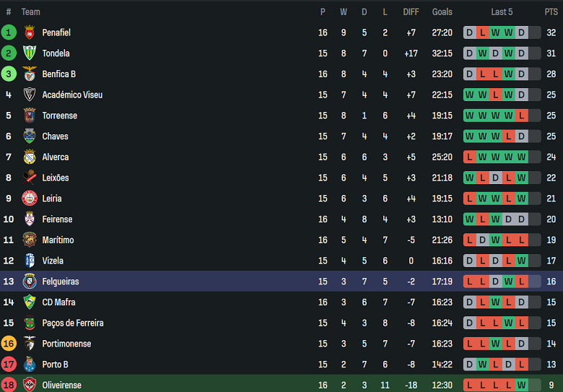Image resolution: width=563 pixels, height=392 pixels.
Task: Click Alverca's first red L form box
Action: pos(470,157)
